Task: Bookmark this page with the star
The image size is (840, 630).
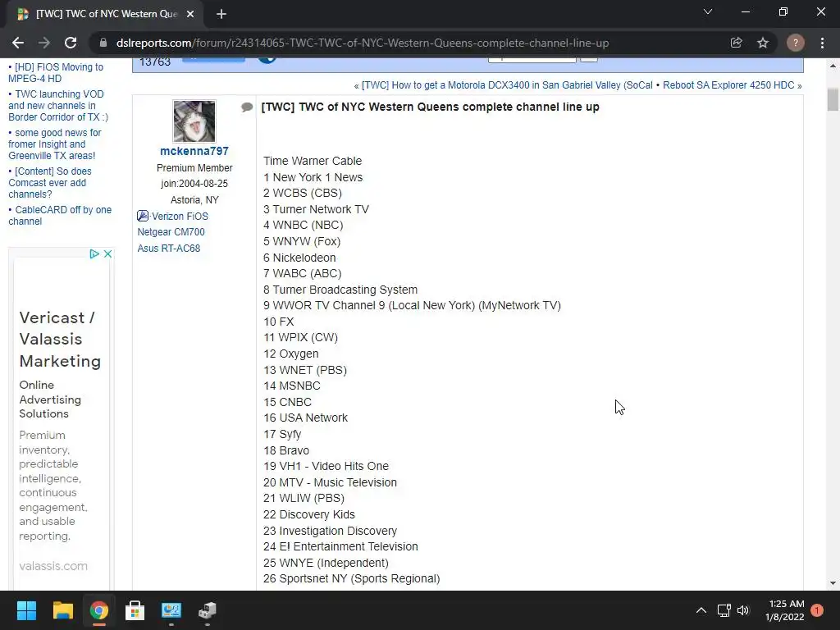Action: click(x=763, y=43)
